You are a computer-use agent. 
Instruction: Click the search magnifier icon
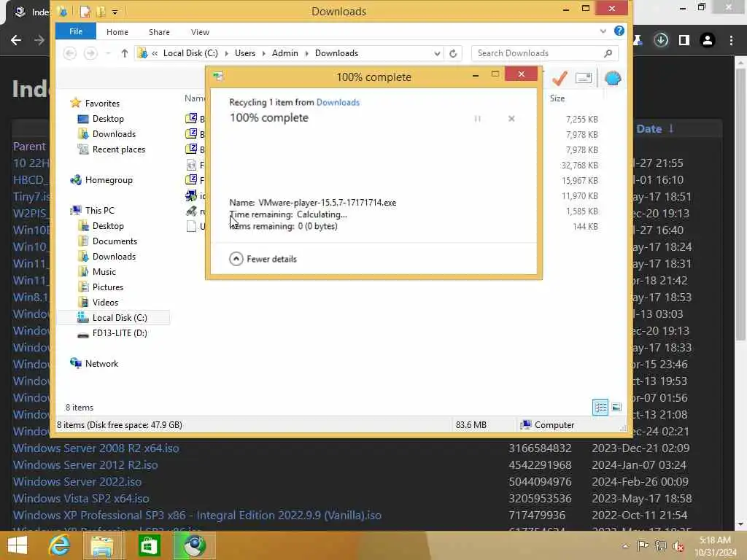click(x=608, y=53)
